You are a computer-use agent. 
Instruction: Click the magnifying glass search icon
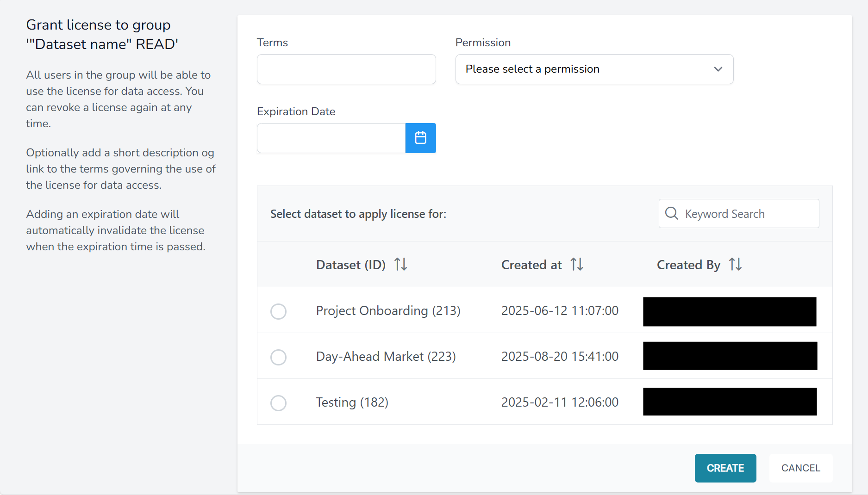[x=671, y=214]
